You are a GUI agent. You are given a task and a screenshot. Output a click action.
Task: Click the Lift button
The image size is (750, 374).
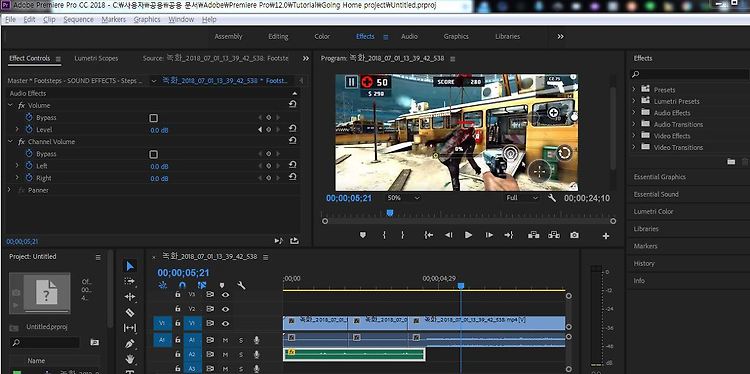533,235
